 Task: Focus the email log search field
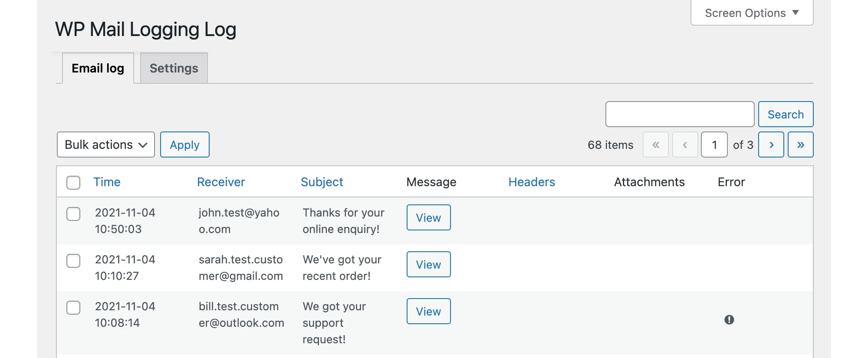coord(680,114)
